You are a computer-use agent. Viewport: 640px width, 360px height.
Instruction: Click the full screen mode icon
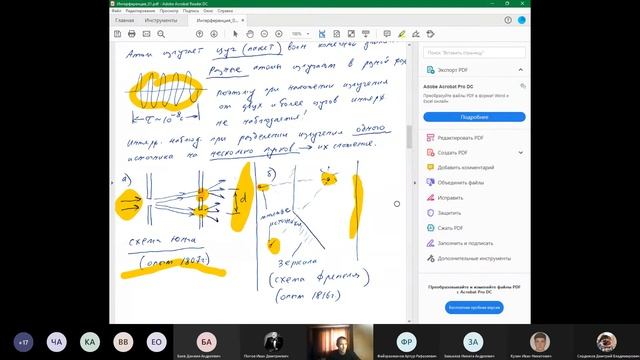click(x=351, y=34)
